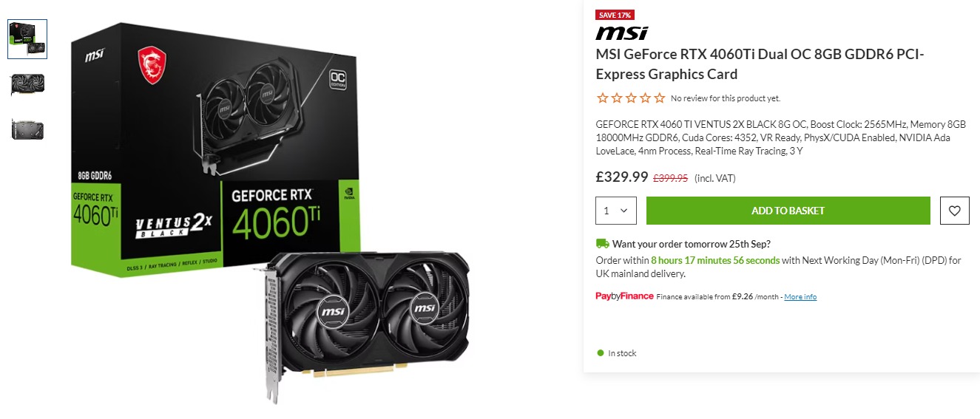Rate product with the third star
980x419 pixels.
[631, 98]
